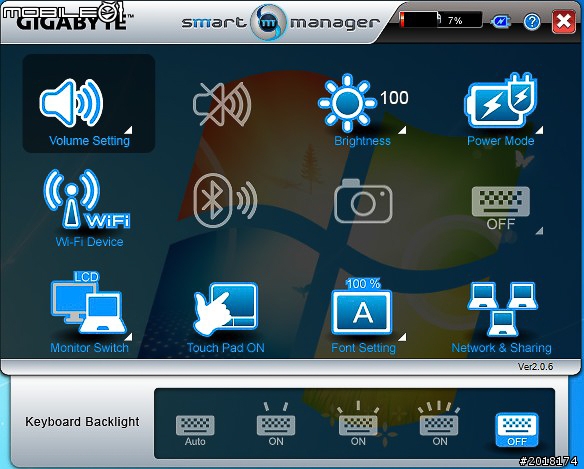Toggle the Bluetooth icon
The image size is (584, 469).
[225, 200]
